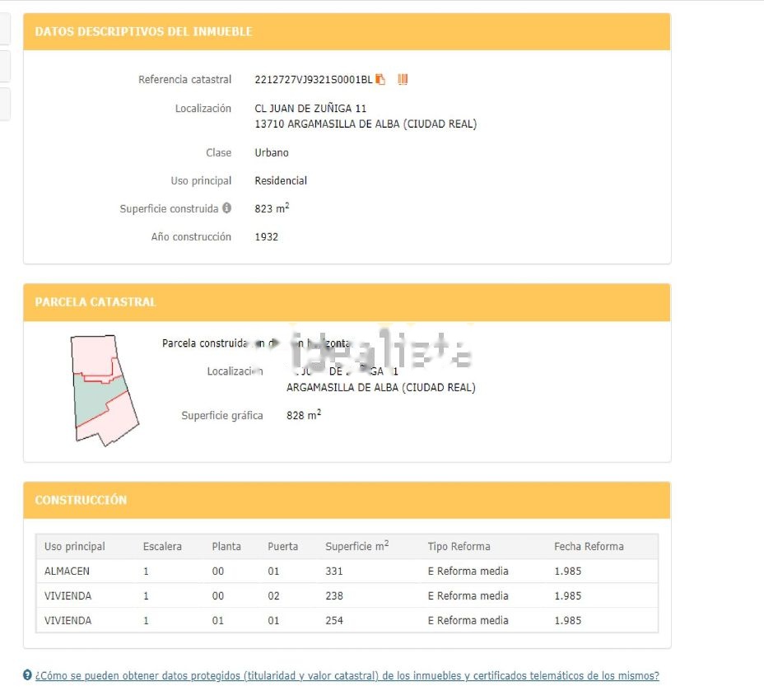Open the cadastral parcel map thumbnail

point(104,390)
